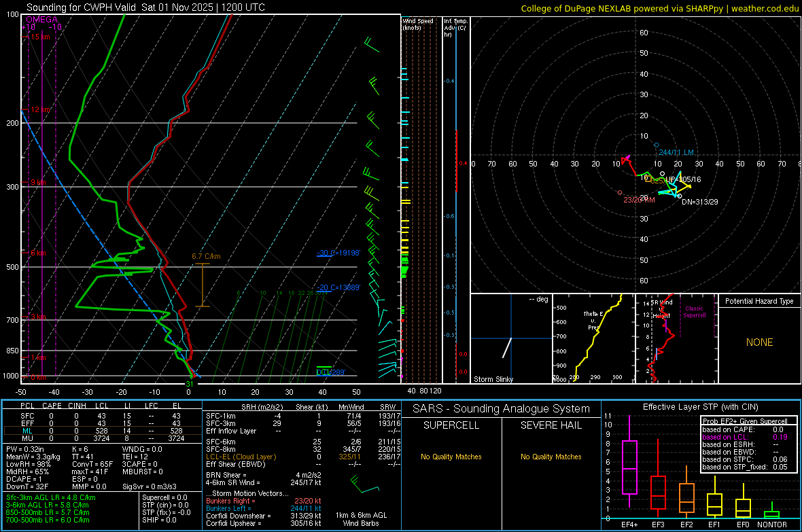Click the NONTOR axis label
This screenshot has height=532, width=802.
(772, 525)
